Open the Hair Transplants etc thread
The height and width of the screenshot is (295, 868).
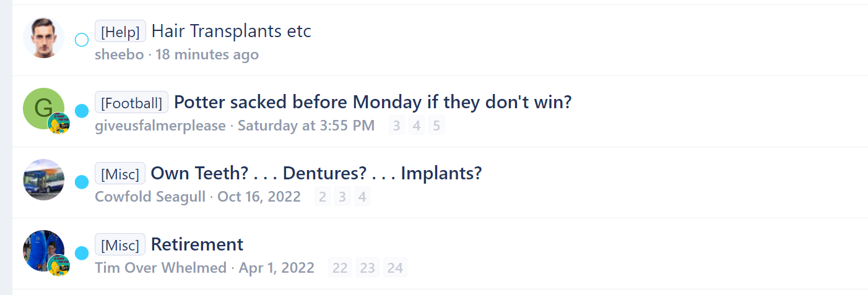point(231,31)
